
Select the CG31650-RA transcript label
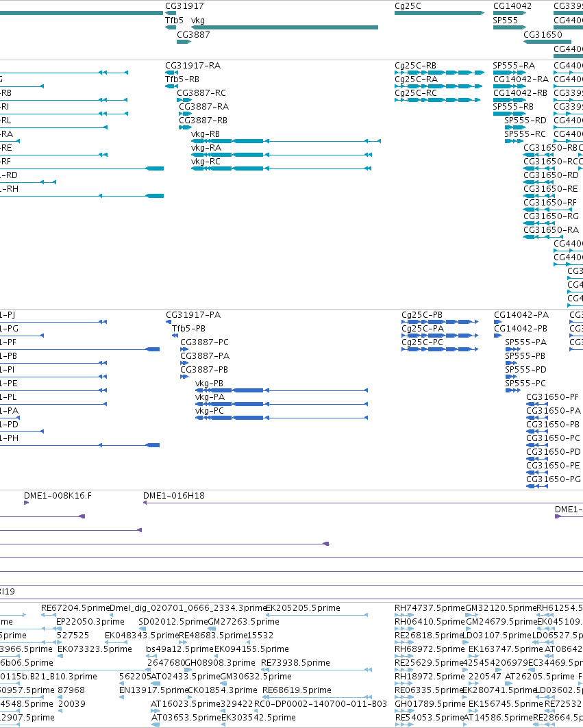click(551, 230)
